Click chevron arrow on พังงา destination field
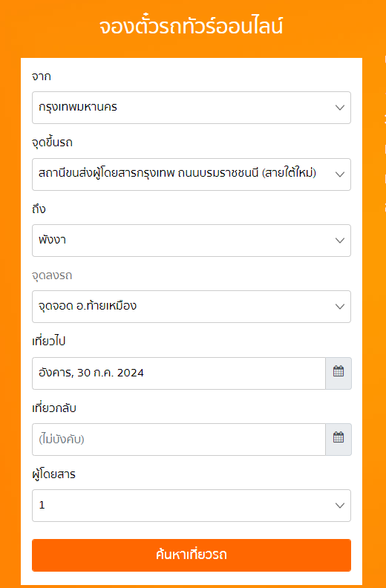 (x=340, y=241)
